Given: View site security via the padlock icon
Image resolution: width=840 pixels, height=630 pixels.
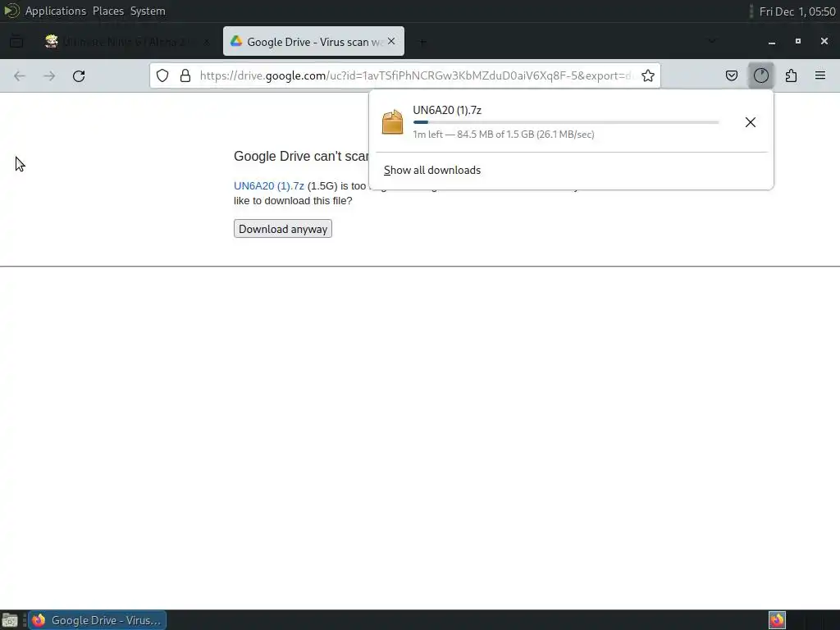Looking at the screenshot, I should 185,75.
